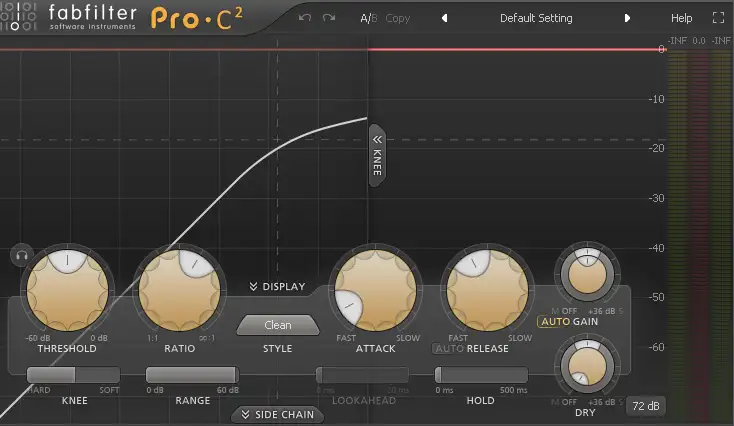The width and height of the screenshot is (734, 426).
Task: Click the redo arrow icon
Action: pos(329,18)
